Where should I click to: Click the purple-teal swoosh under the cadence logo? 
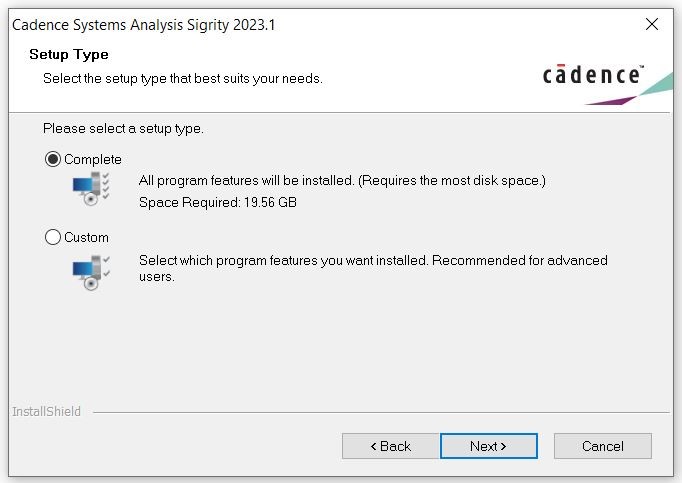tap(629, 89)
